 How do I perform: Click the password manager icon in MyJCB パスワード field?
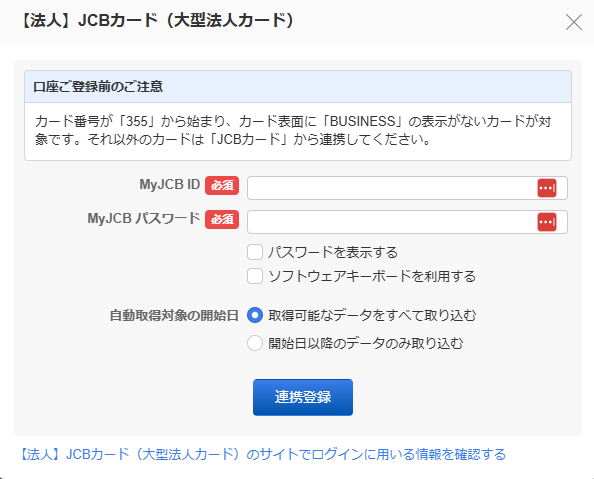click(x=547, y=222)
